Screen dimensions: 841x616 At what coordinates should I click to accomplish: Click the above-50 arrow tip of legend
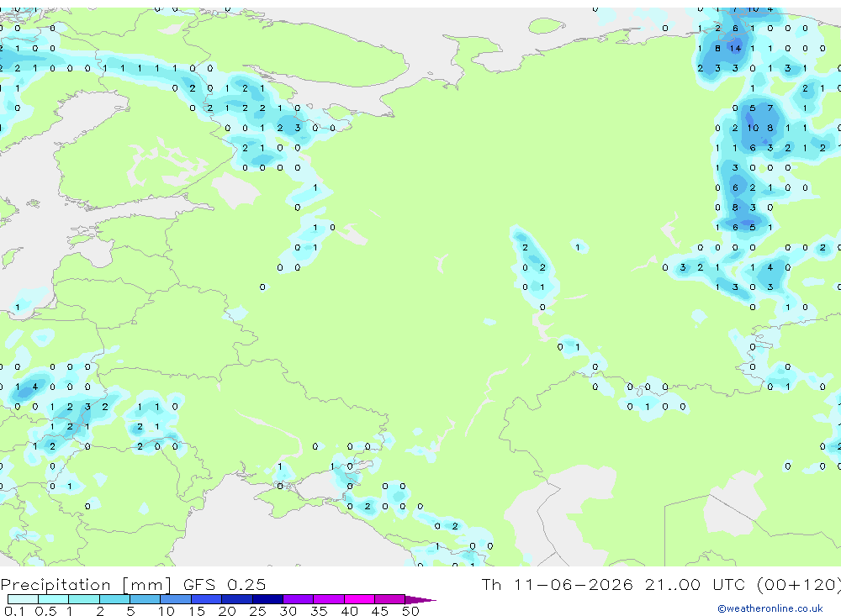(x=420, y=600)
